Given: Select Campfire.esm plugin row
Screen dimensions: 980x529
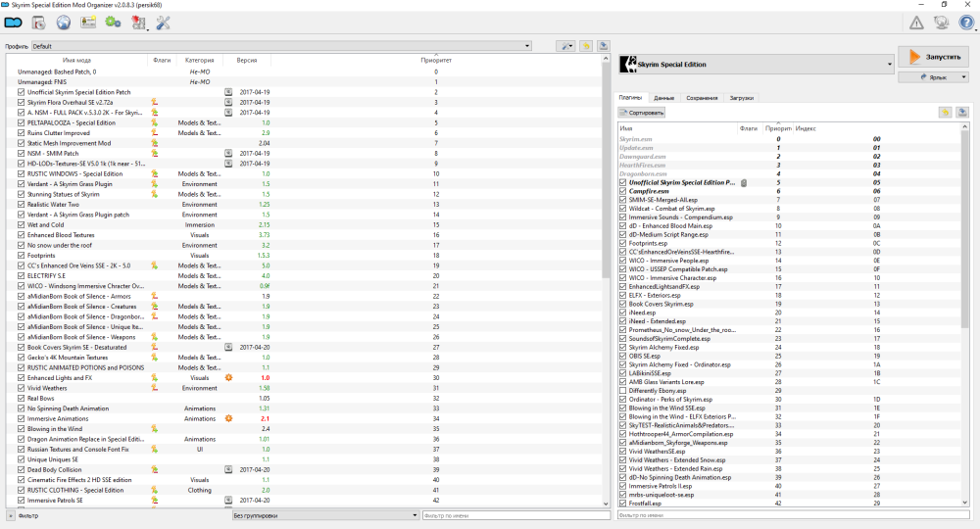Looking at the screenshot, I should click(789, 192).
